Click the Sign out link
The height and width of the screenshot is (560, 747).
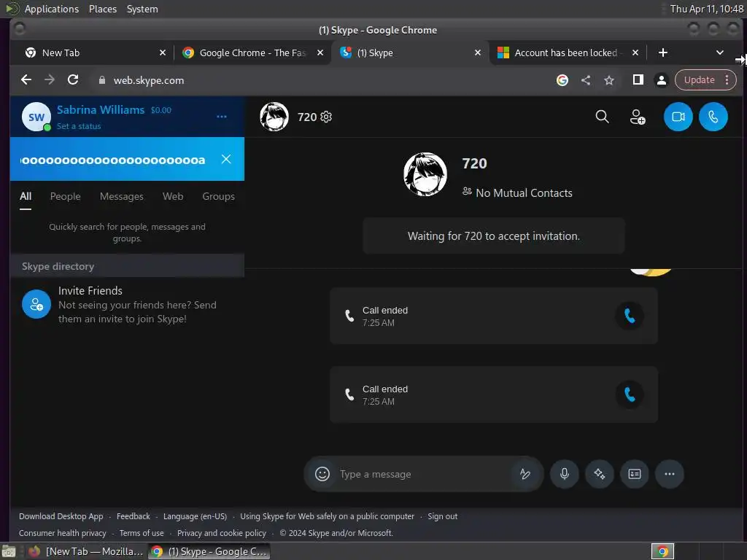[443, 516]
